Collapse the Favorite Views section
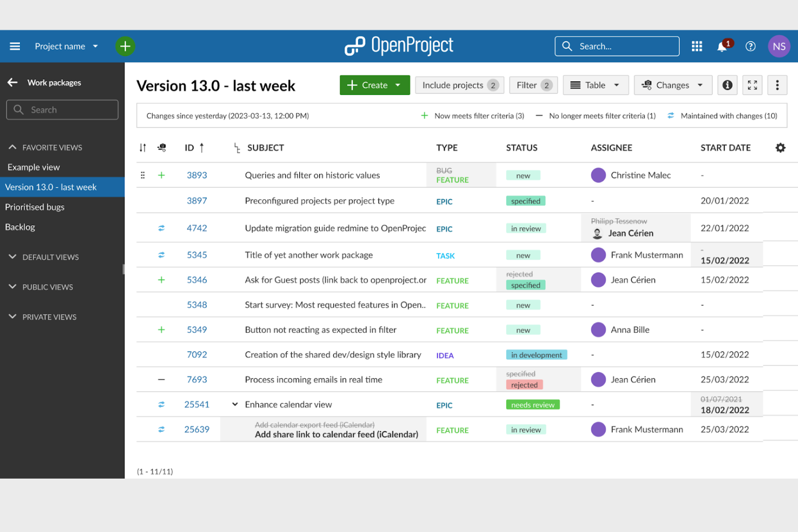Image resolution: width=798 pixels, height=532 pixels. pyautogui.click(x=12, y=147)
